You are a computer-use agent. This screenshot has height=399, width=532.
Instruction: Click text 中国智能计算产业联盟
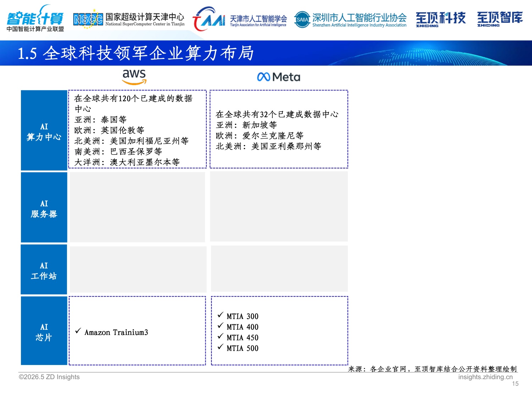[x=35, y=29]
